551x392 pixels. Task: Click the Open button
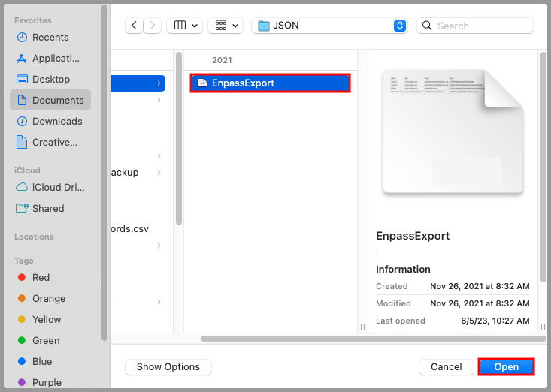tap(506, 367)
